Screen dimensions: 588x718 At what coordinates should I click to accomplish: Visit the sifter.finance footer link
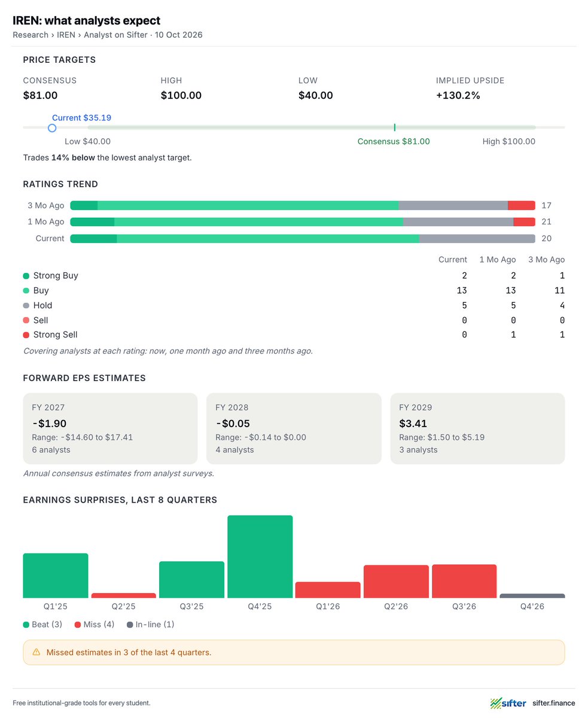click(x=554, y=703)
